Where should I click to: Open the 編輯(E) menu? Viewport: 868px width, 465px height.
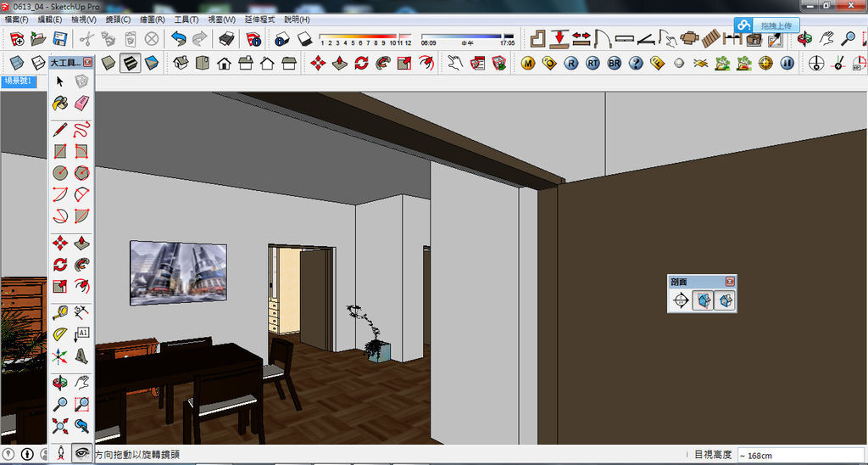pyautogui.click(x=50, y=20)
